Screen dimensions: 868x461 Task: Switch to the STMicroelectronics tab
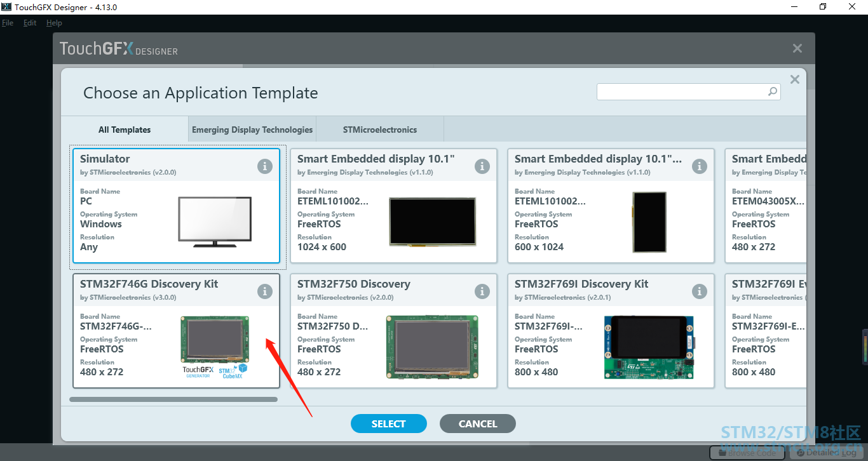coord(380,130)
